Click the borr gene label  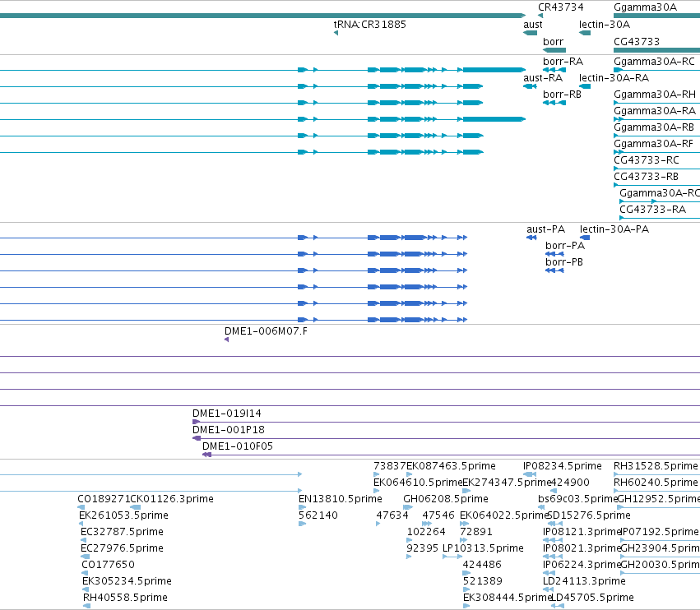point(553,41)
